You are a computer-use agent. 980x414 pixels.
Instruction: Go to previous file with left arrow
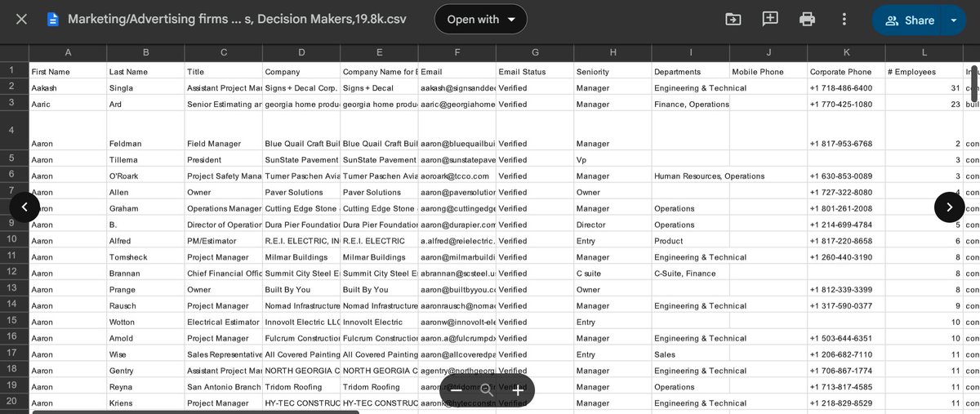(24, 207)
